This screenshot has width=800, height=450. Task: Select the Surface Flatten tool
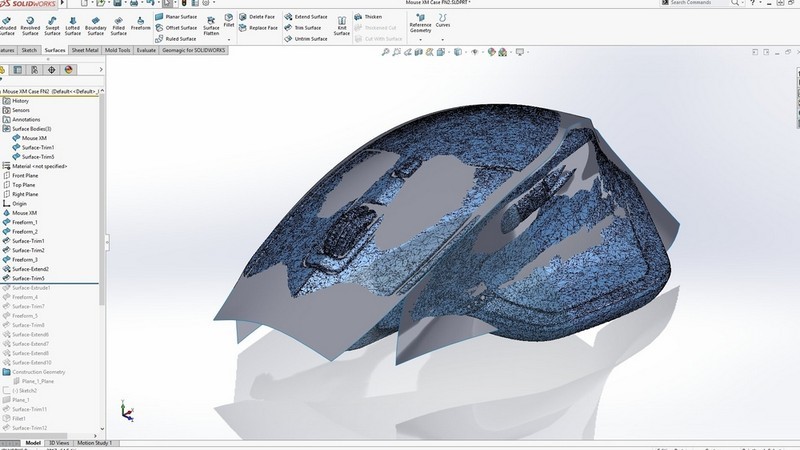click(x=211, y=24)
